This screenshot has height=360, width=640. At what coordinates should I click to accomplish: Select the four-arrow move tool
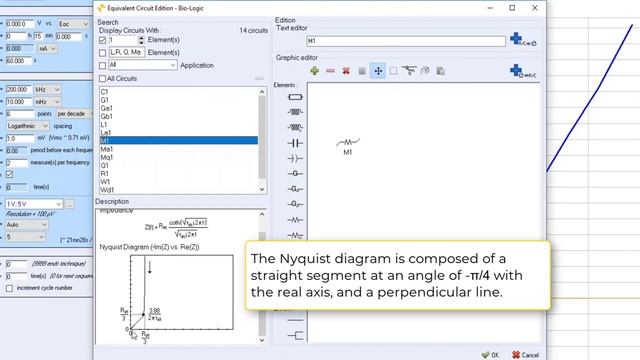point(378,71)
